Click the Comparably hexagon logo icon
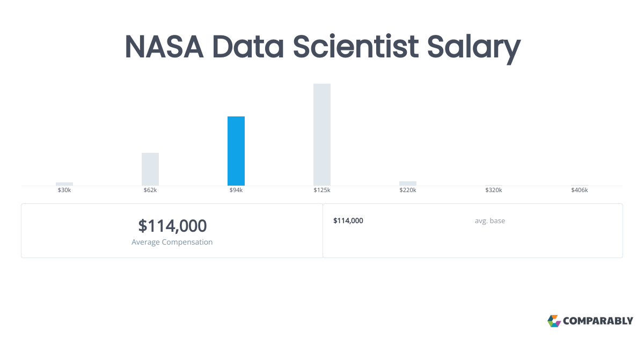 click(554, 321)
